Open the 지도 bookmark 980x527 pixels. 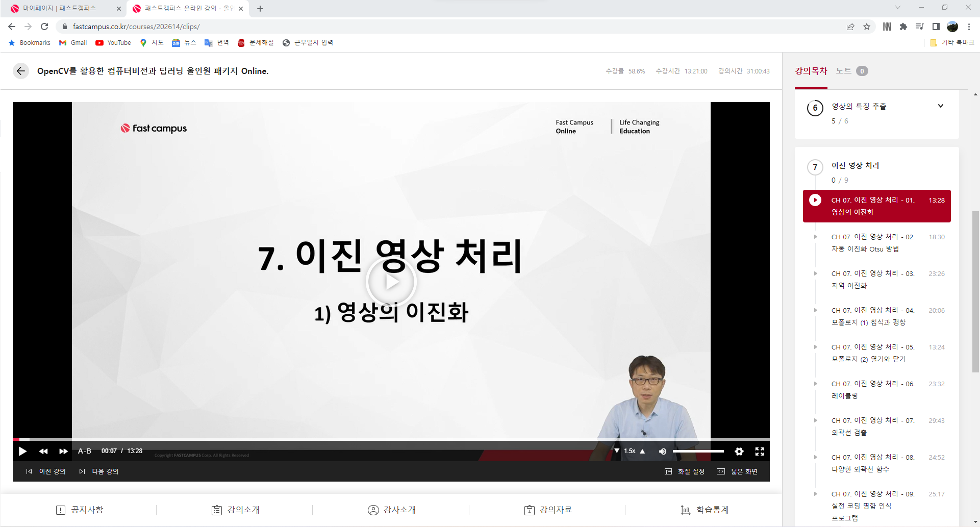tap(152, 43)
